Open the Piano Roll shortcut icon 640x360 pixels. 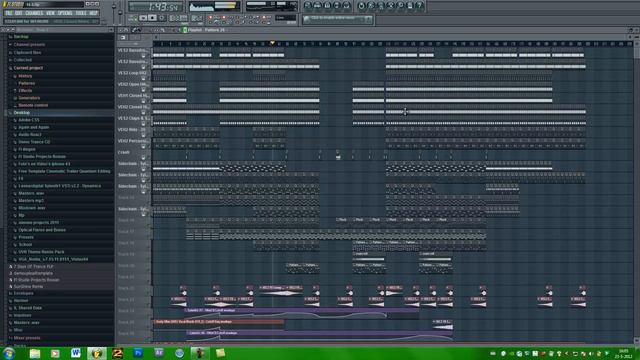[327, 6]
